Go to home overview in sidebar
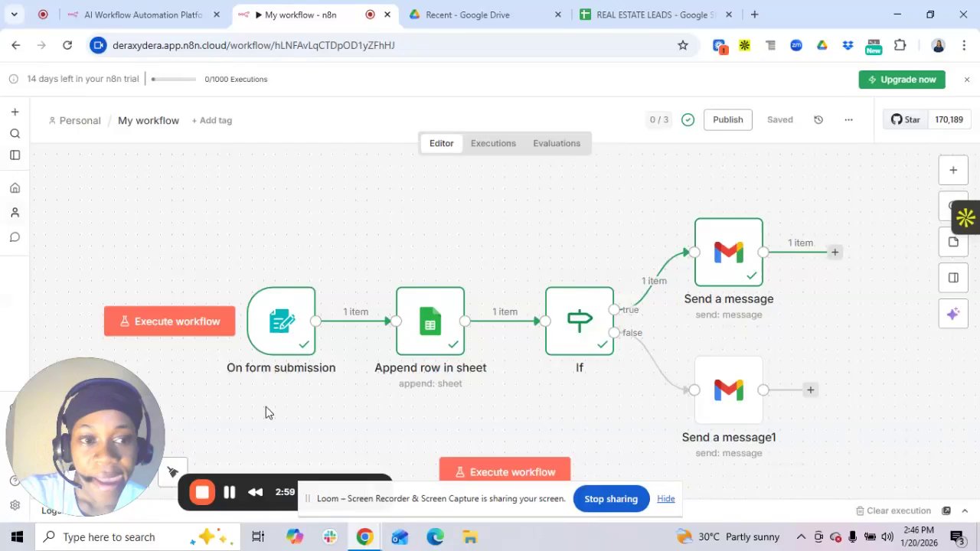Screen dimensions: 980x551 click(x=15, y=188)
